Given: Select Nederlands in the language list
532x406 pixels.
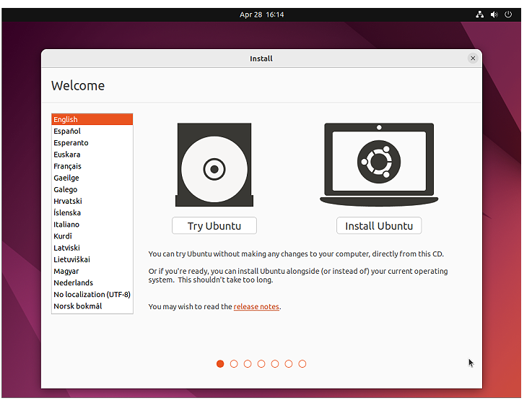Looking at the screenshot, I should [x=92, y=282].
